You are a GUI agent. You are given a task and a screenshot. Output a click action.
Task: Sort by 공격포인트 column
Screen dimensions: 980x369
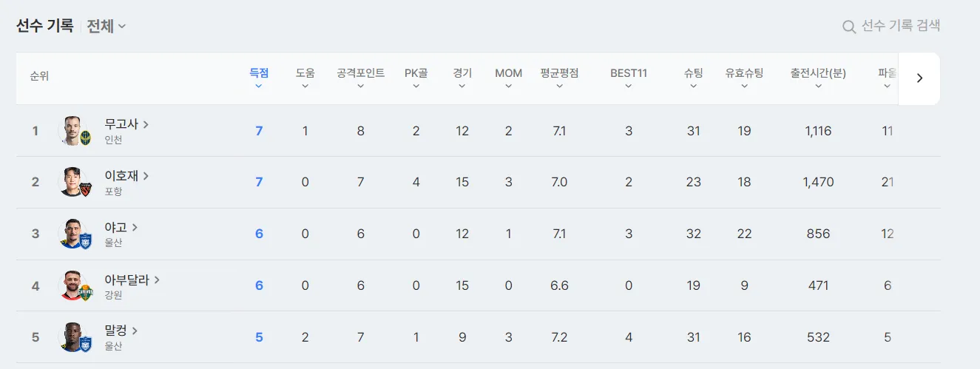(360, 78)
